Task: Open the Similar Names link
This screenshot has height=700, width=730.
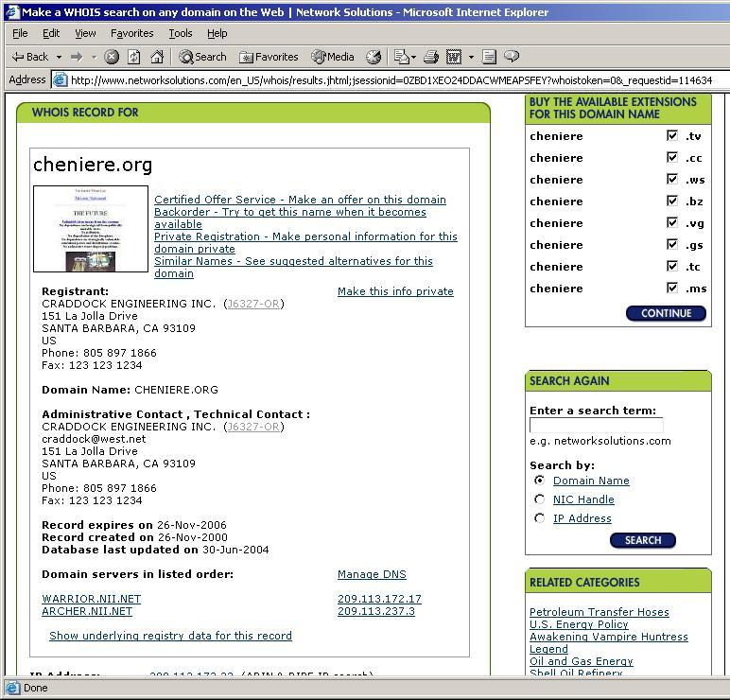Action: tap(293, 268)
